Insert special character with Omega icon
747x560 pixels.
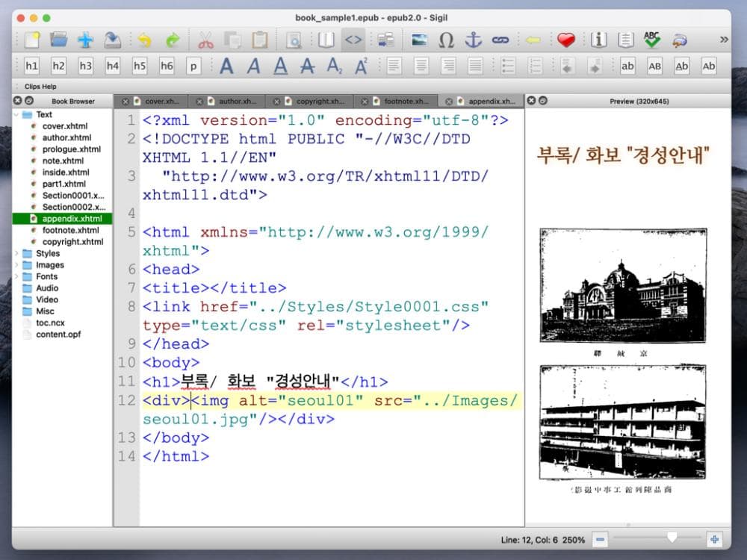coord(446,40)
